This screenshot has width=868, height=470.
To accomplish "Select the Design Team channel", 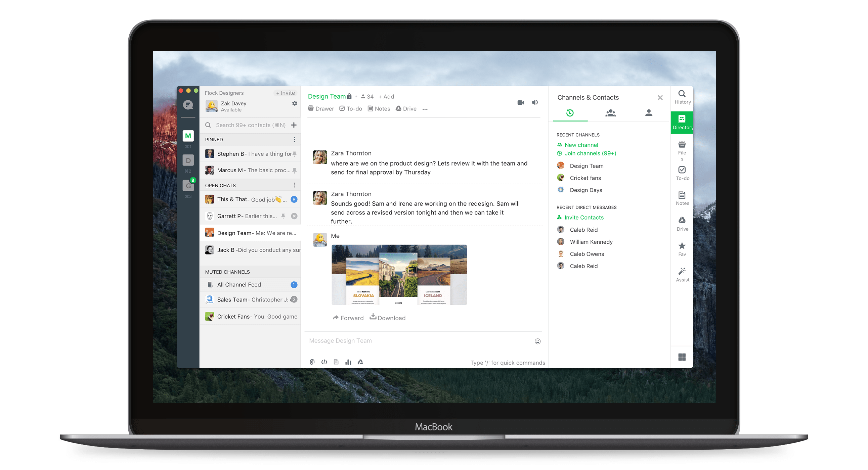I will (586, 166).
